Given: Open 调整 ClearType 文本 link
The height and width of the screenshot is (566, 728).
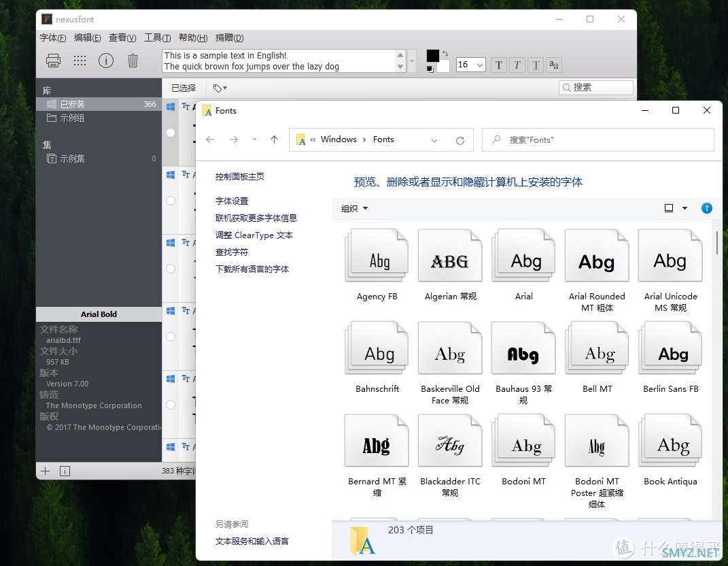Looking at the screenshot, I should click(x=254, y=235).
